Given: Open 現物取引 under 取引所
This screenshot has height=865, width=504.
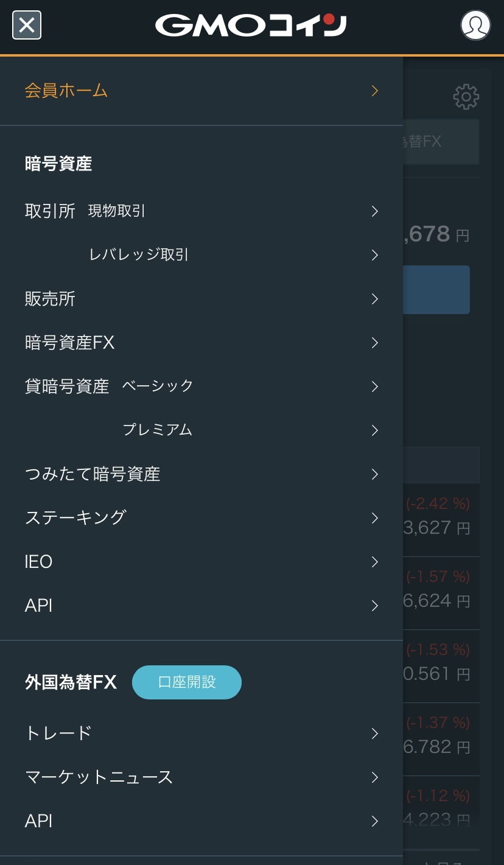Looking at the screenshot, I should click(x=117, y=211).
